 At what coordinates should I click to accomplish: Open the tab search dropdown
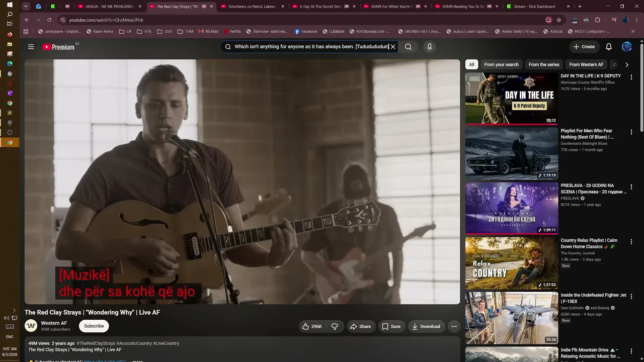(x=26, y=7)
